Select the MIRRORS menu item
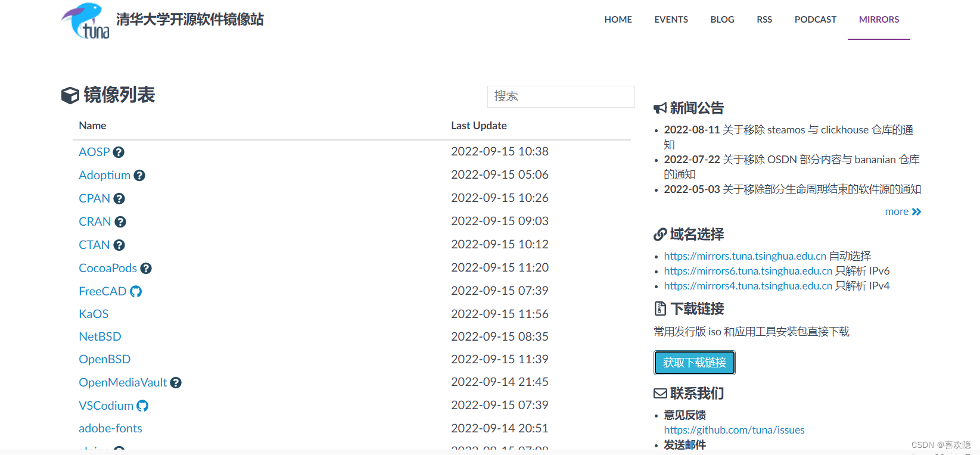 tap(879, 20)
